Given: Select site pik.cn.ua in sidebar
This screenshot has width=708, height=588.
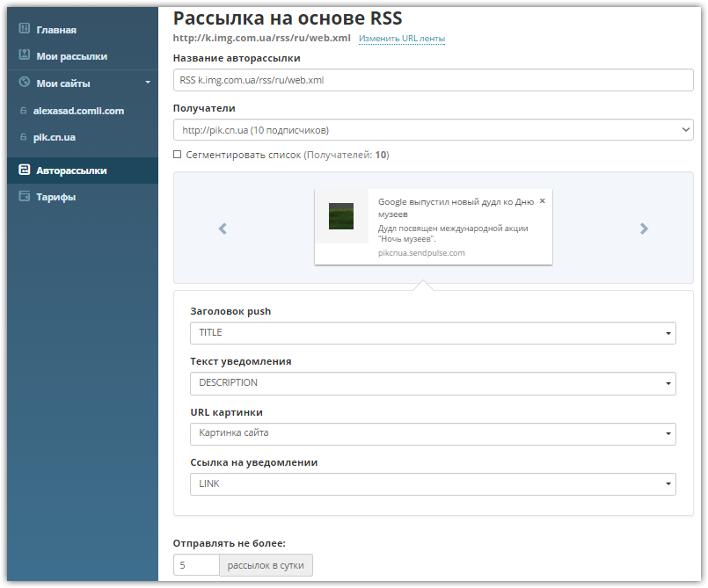Looking at the screenshot, I should 55,137.
